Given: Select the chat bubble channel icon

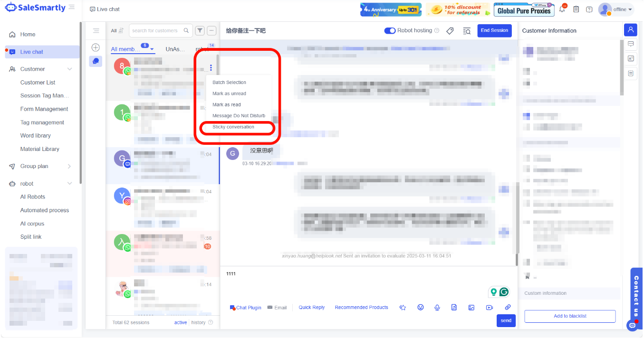Looking at the screenshot, I should coord(96,61).
